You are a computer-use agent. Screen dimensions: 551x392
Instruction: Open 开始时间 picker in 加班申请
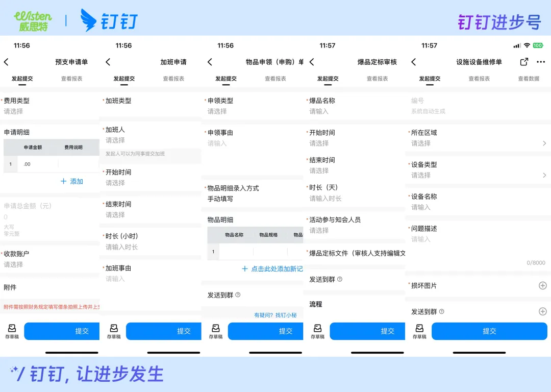151,178
